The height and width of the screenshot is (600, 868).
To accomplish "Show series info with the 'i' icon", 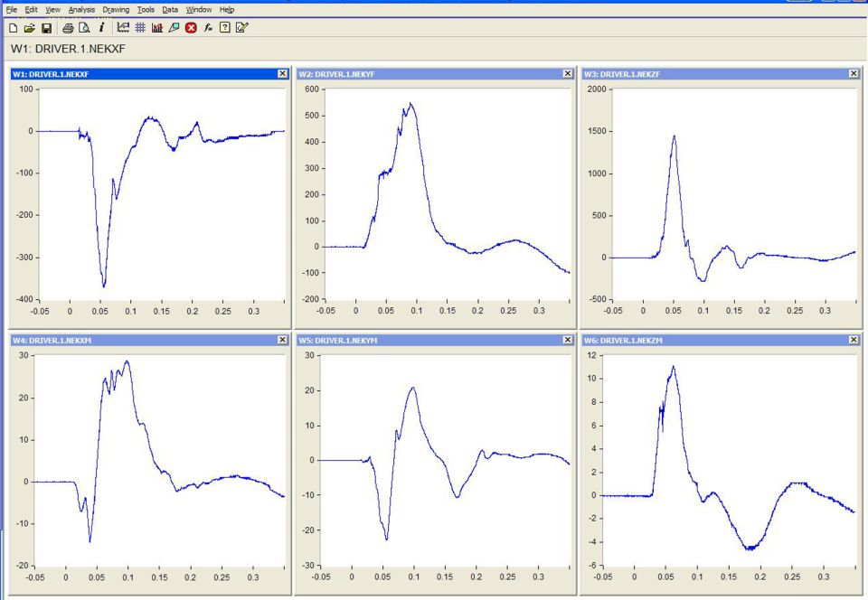I will click(x=101, y=28).
